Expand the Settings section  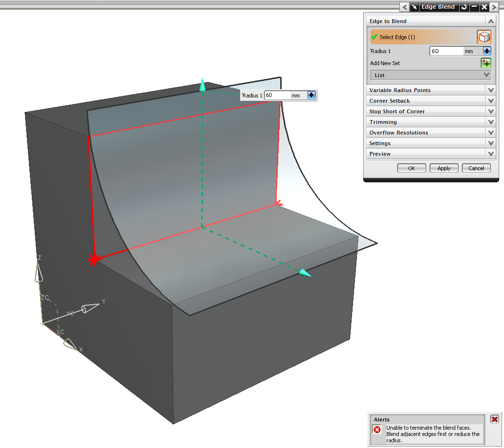tap(491, 143)
